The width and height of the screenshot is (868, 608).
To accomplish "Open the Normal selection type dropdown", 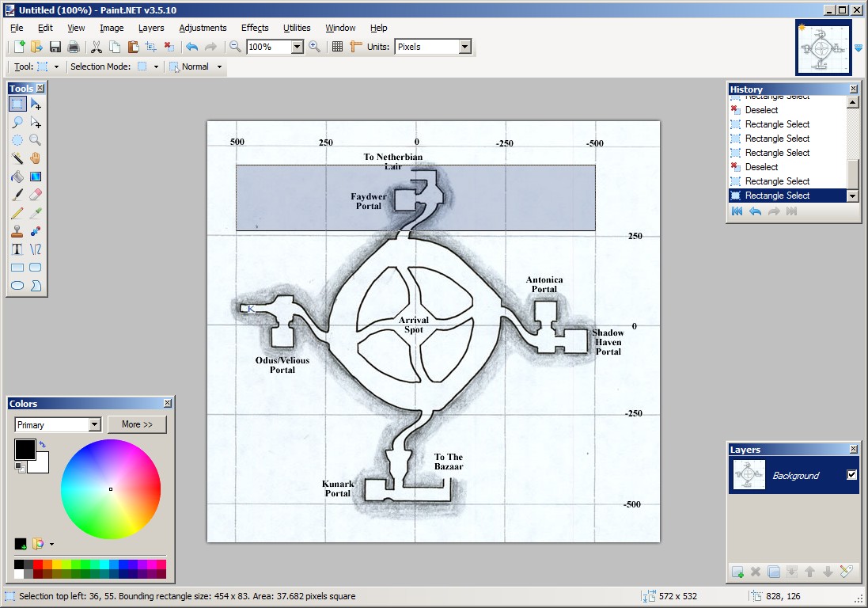I will tap(219, 67).
